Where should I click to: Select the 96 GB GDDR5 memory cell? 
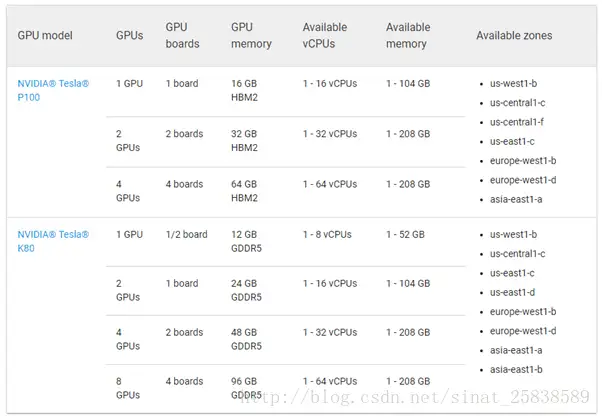coord(246,388)
